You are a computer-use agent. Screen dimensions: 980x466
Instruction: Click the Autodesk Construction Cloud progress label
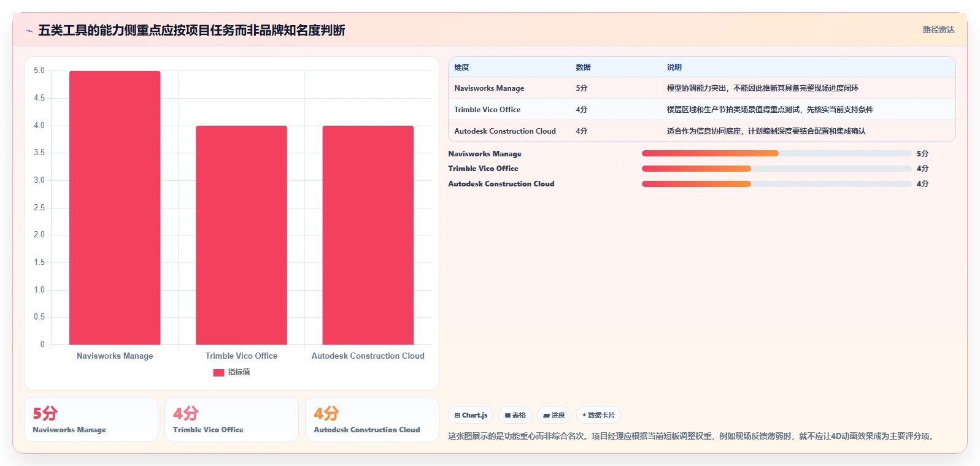pos(501,184)
